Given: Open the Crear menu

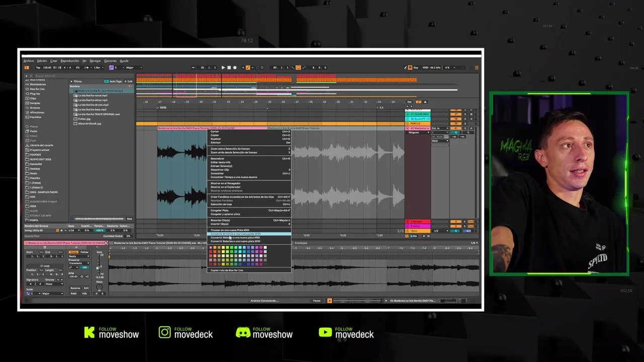Looking at the screenshot, I should 54,61.
